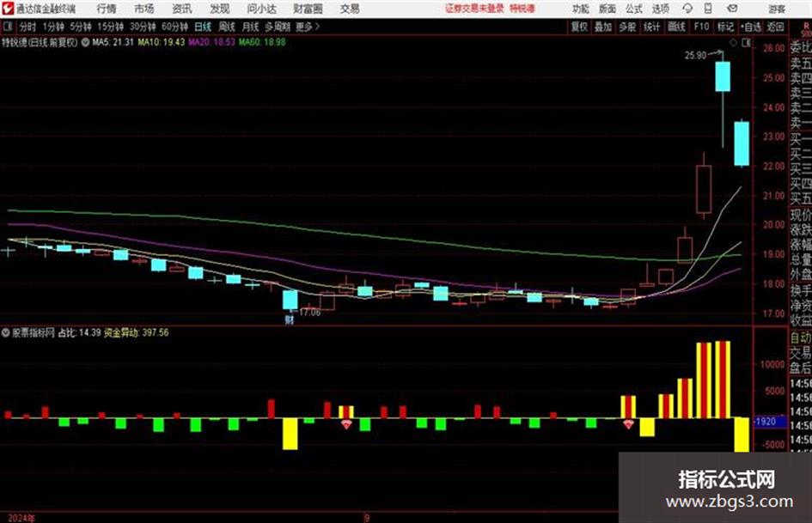Click the 多股 multi-stock toolbar button
Screen dimensions: 812x523
(627, 27)
